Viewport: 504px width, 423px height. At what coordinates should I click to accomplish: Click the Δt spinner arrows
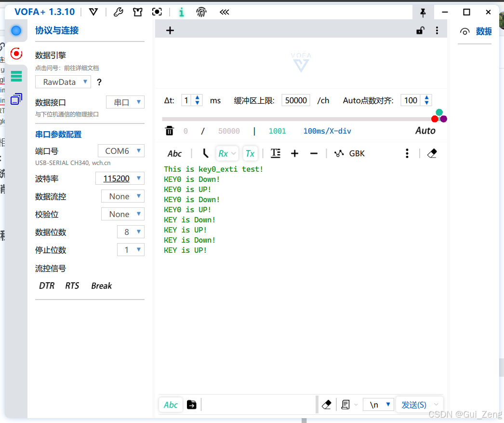pyautogui.click(x=198, y=100)
